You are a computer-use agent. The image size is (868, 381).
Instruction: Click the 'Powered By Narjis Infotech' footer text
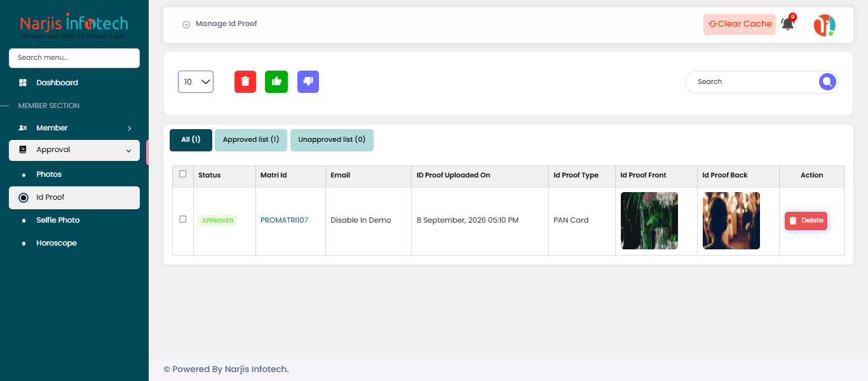tap(226, 369)
